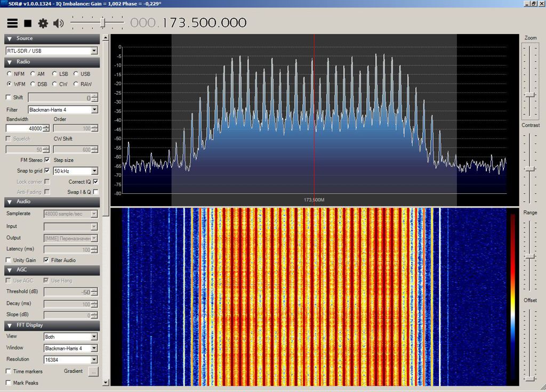Viewport: 546px width, 392px height.
Task: Adjust the Contrast slider
Action: [x=530, y=169]
